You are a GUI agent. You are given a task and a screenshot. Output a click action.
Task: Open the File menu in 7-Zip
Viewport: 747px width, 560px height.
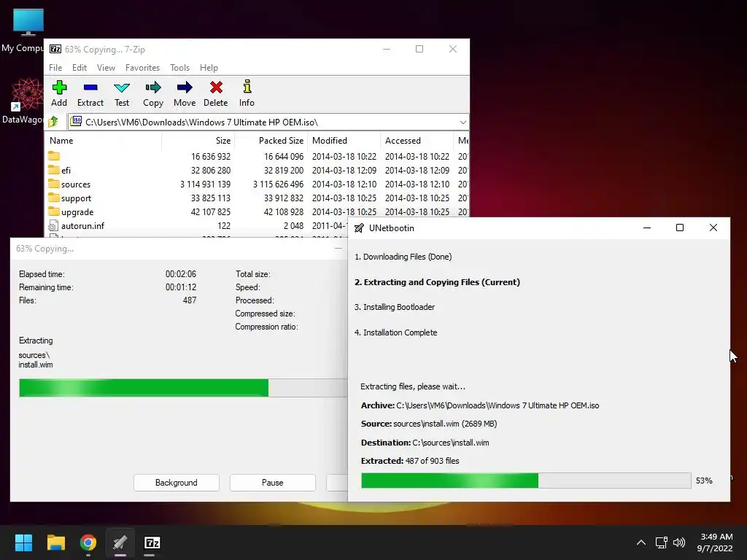coord(55,68)
